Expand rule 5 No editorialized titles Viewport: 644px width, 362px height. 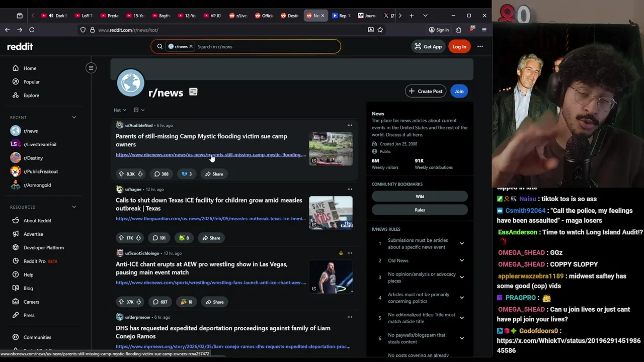[461, 318]
